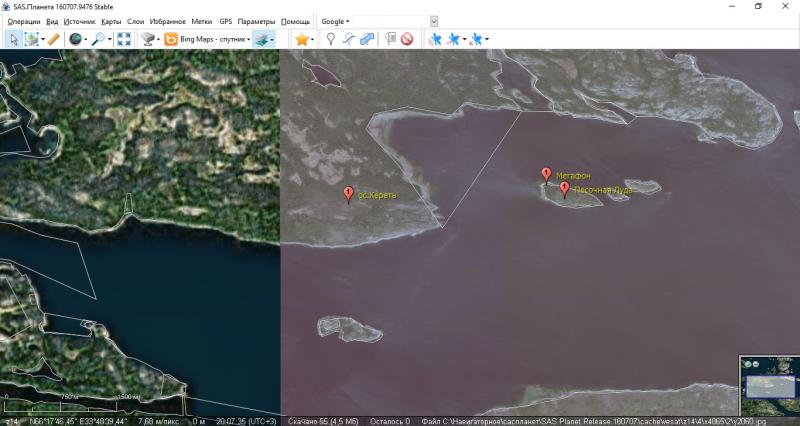This screenshot has width=800, height=426.
Task: Click the add placemark pin icon
Action: (x=331, y=39)
